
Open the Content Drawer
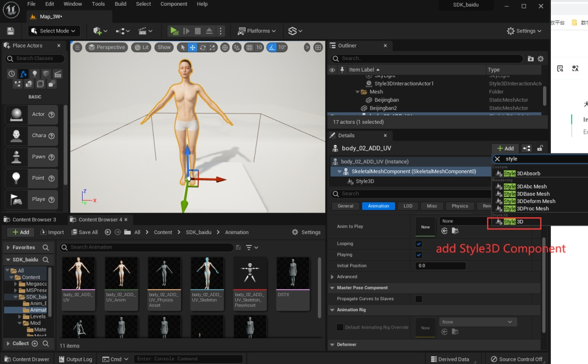click(x=27, y=359)
